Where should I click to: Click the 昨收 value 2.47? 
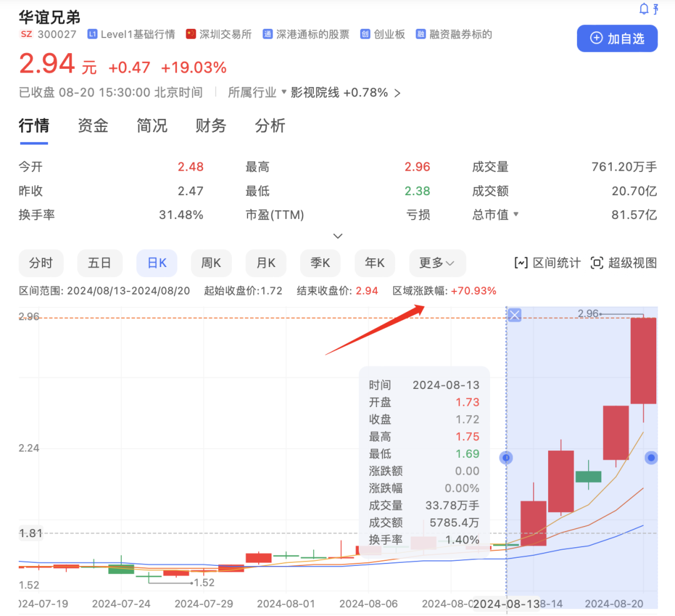190,191
